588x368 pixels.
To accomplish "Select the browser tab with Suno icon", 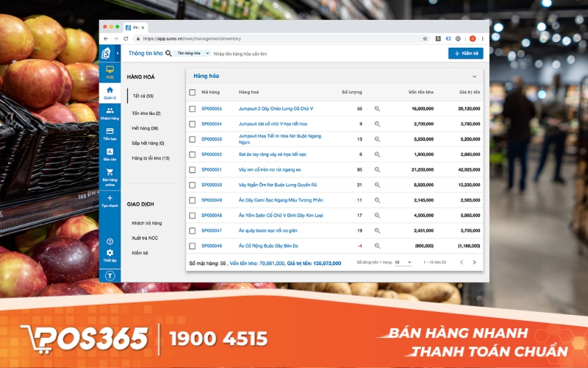I will click(x=135, y=27).
